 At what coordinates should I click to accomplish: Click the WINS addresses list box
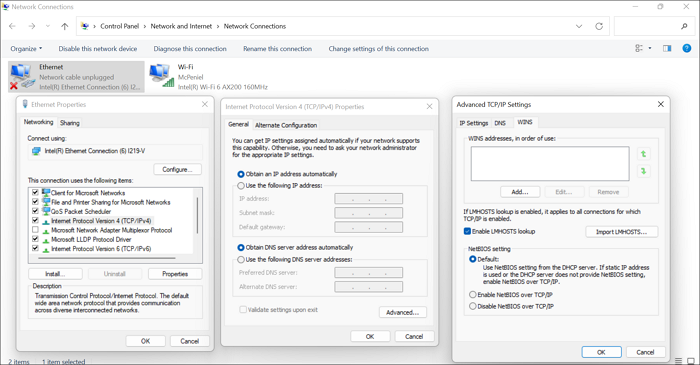tap(550, 164)
